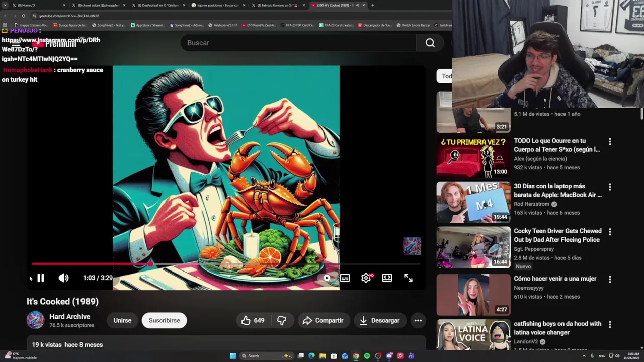This screenshot has height=362, width=644.
Task: Open the FIFA 23 FUT Card Cr... bookmark
Action: tap(298, 25)
